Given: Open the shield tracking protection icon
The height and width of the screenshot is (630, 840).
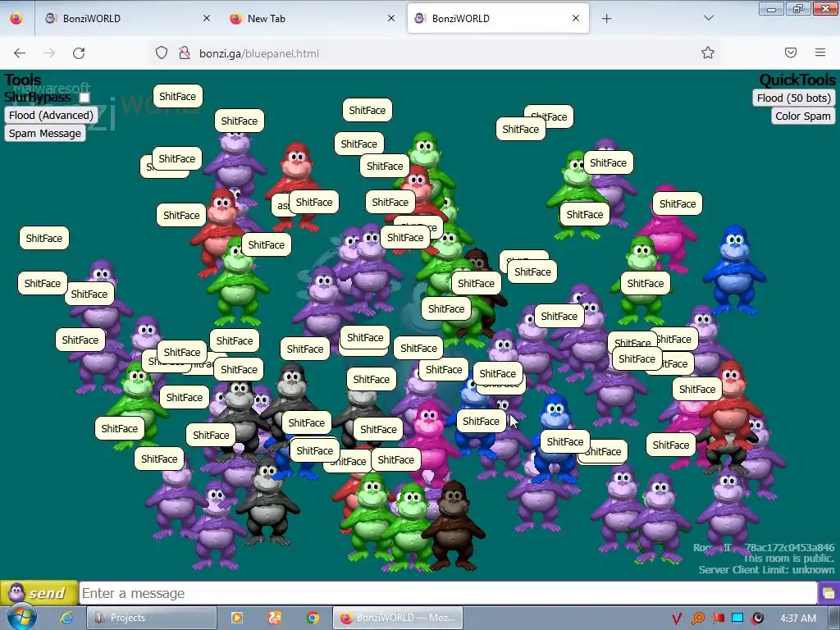Looking at the screenshot, I should (162, 53).
